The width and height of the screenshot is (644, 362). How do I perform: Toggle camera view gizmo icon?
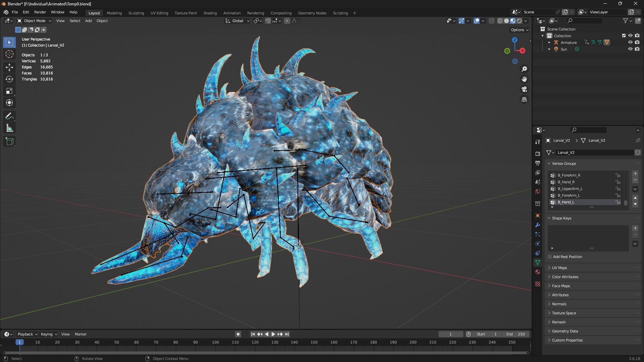point(524,89)
